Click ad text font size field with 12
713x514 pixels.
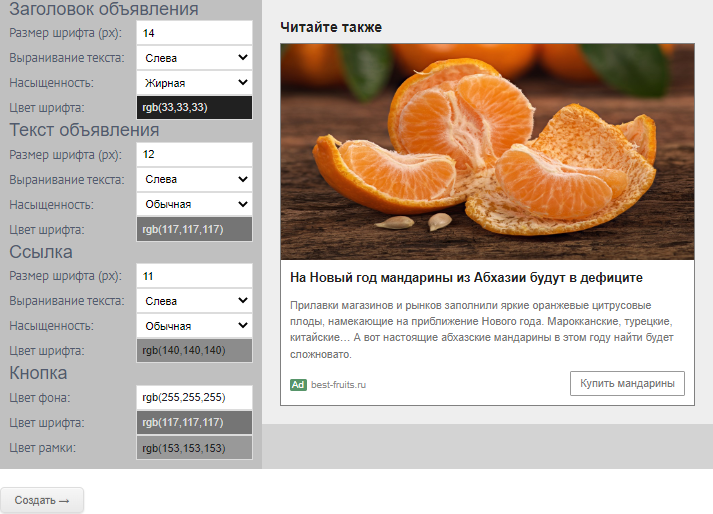[x=194, y=154]
